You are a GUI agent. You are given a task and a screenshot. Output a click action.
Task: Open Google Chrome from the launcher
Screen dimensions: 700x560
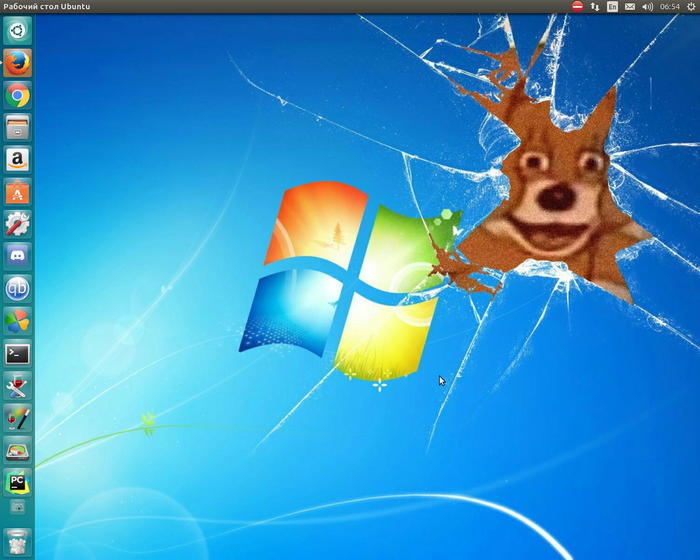click(x=17, y=95)
